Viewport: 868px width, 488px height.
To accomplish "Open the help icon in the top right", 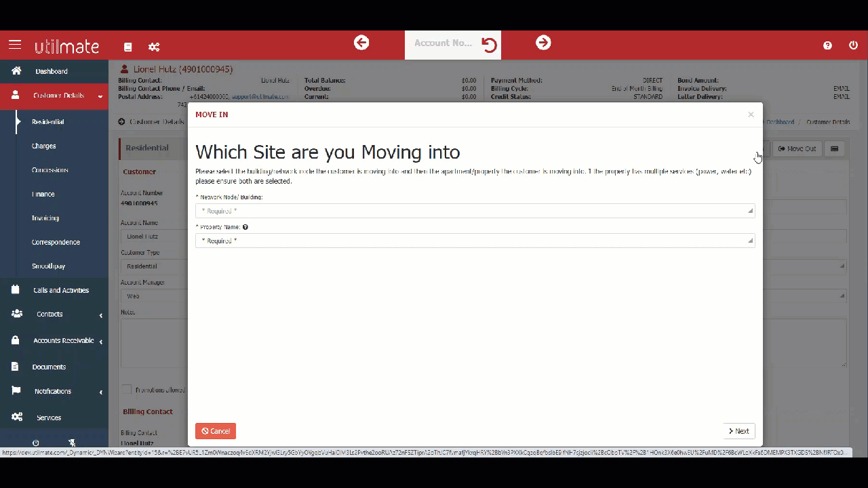I will point(827,45).
